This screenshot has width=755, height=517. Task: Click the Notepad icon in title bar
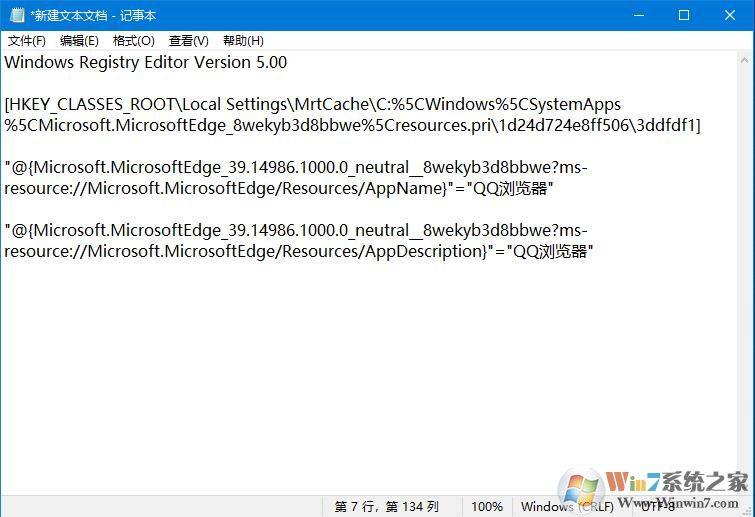click(17, 15)
